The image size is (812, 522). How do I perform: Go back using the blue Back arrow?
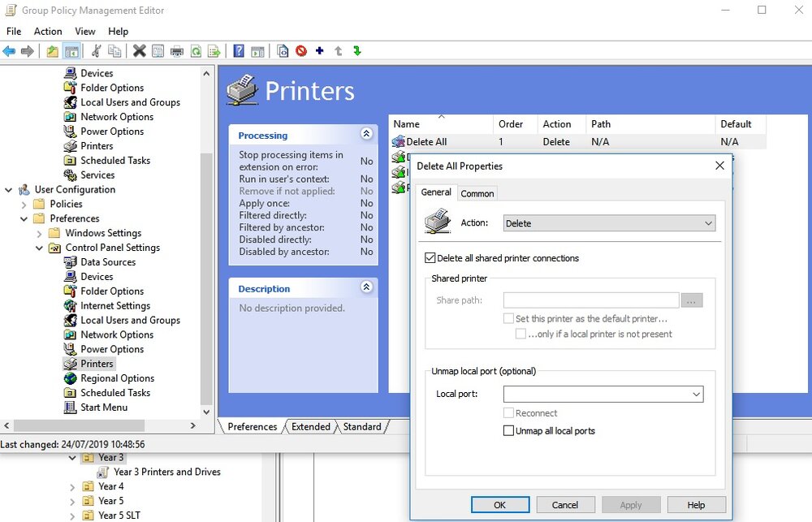(9, 51)
